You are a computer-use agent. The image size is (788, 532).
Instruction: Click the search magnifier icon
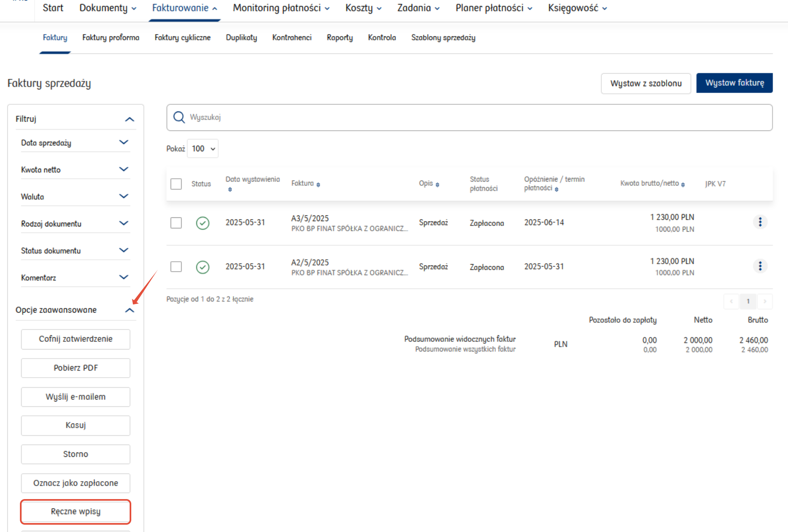coord(179,117)
